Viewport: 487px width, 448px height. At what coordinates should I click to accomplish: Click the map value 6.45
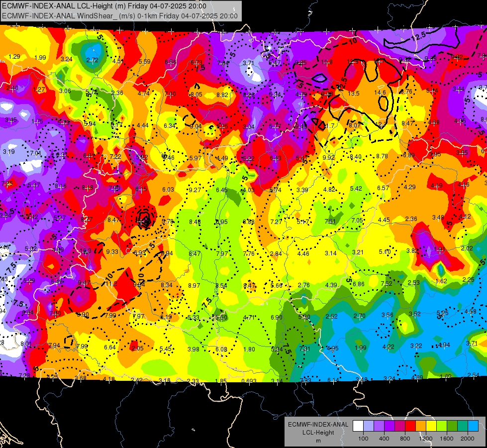pyautogui.click(x=222, y=190)
